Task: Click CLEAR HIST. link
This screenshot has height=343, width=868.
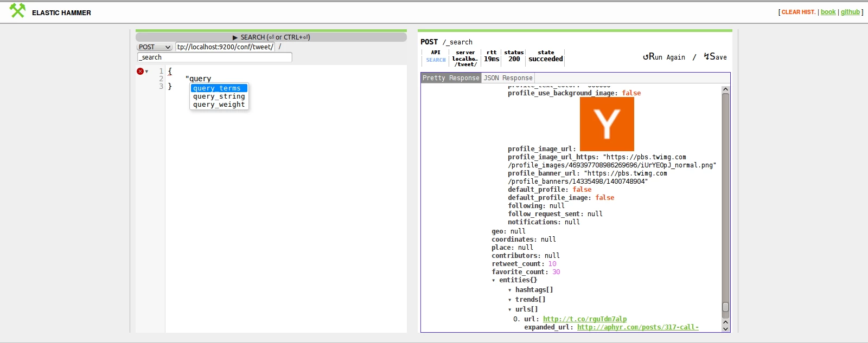Action: tap(799, 12)
